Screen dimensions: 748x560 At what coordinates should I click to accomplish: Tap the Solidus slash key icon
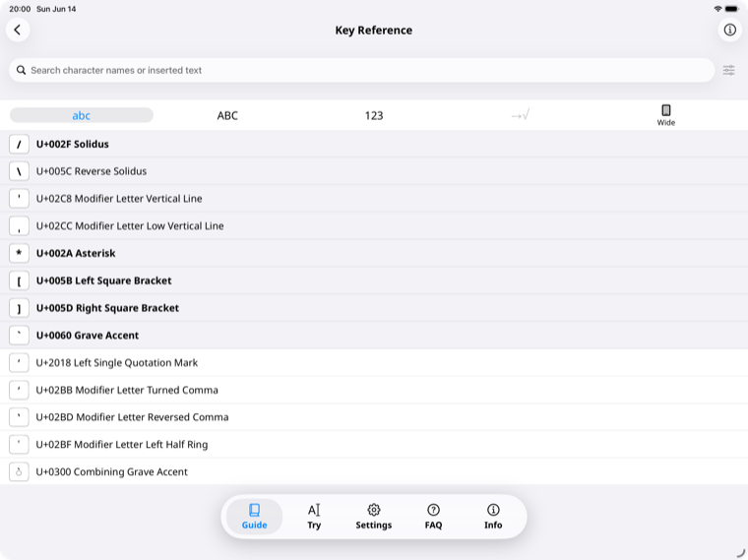(x=19, y=144)
